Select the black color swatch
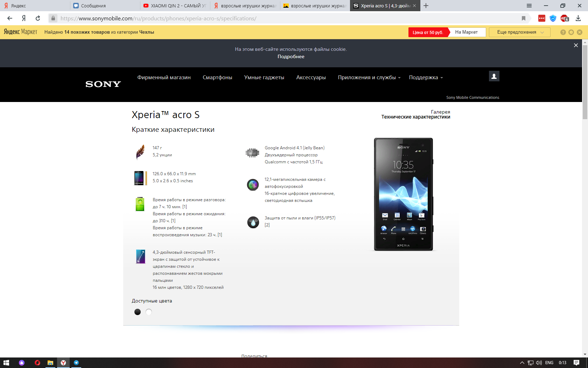588x368 pixels. 138,312
